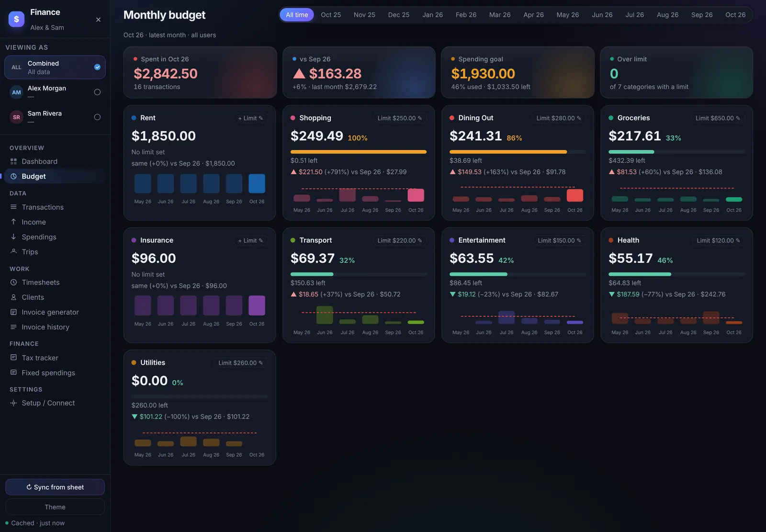The image size is (766, 532).
Task: Select the Oct 25 month tab
Action: click(331, 15)
